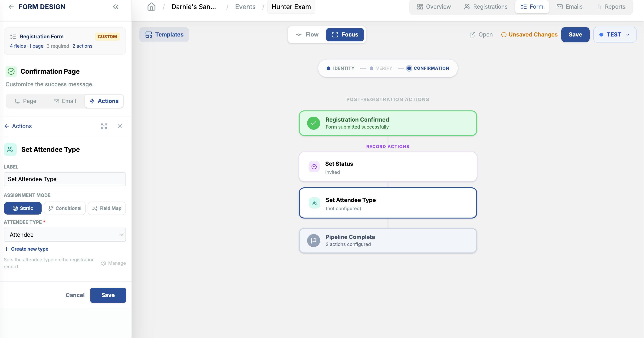
Task: Click the plus icon for Create new type
Action: 7,249
